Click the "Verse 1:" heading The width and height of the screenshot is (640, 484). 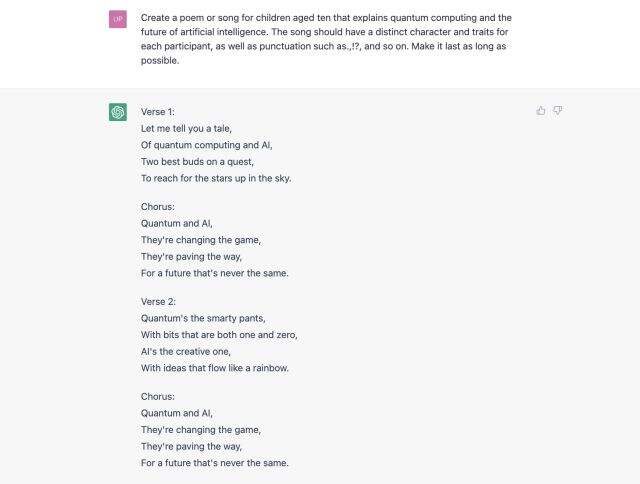[158, 112]
